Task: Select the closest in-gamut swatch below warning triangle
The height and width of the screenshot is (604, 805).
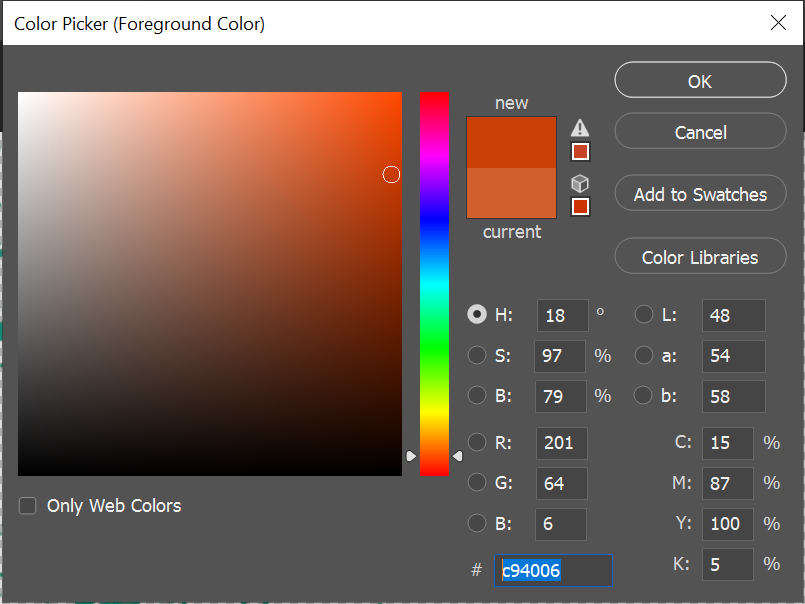Action: click(580, 151)
